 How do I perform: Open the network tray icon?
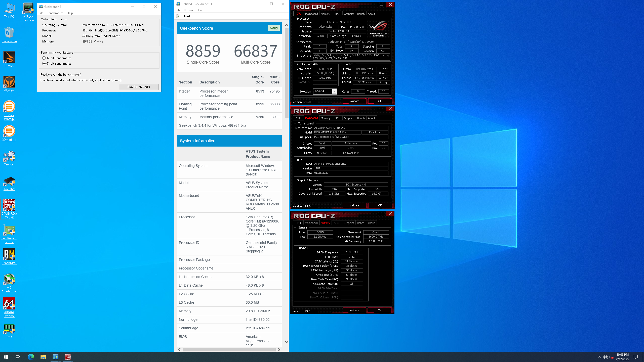606,357
